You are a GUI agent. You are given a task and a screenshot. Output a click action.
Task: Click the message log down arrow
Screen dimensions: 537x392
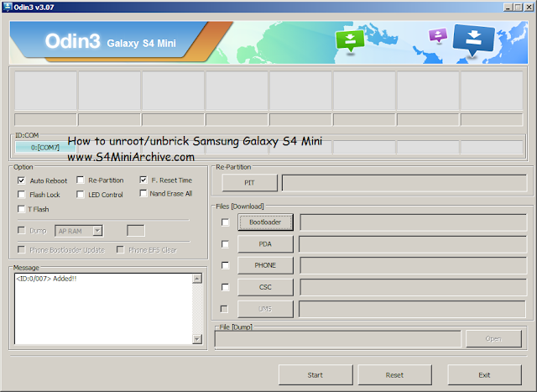[x=197, y=339]
